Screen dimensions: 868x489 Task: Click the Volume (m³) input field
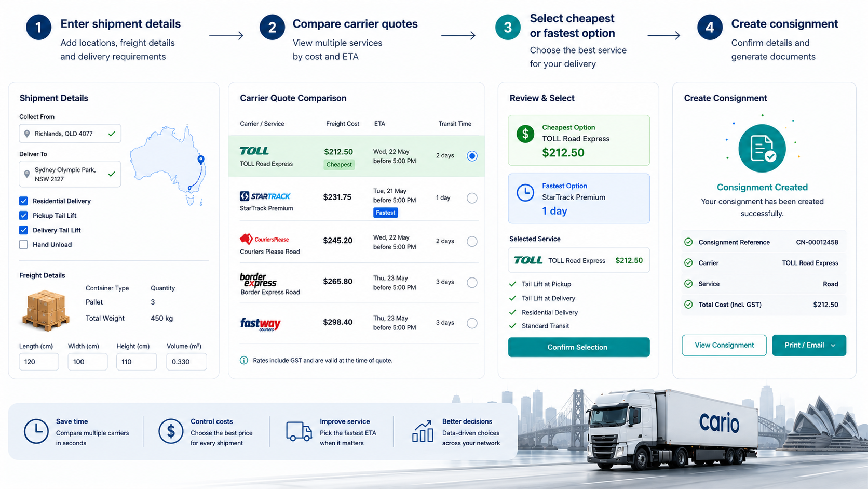point(186,362)
